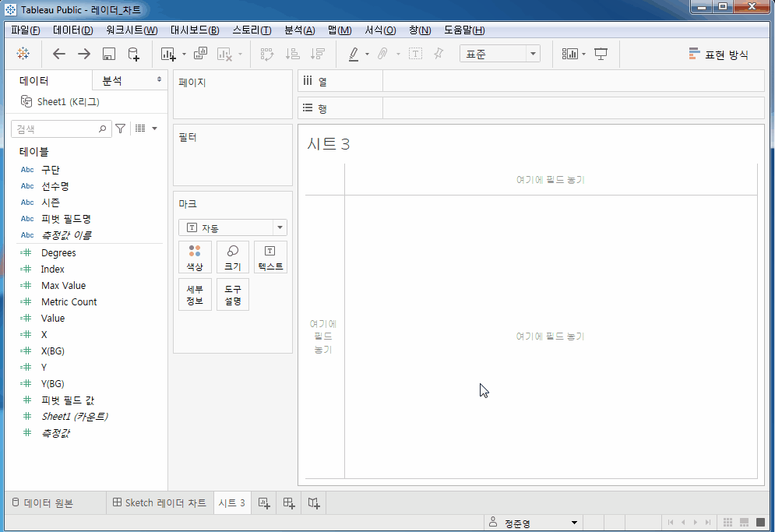Image resolution: width=775 pixels, height=532 pixels.
Task: Open the 분석 menu in menu bar
Action: coord(300,30)
